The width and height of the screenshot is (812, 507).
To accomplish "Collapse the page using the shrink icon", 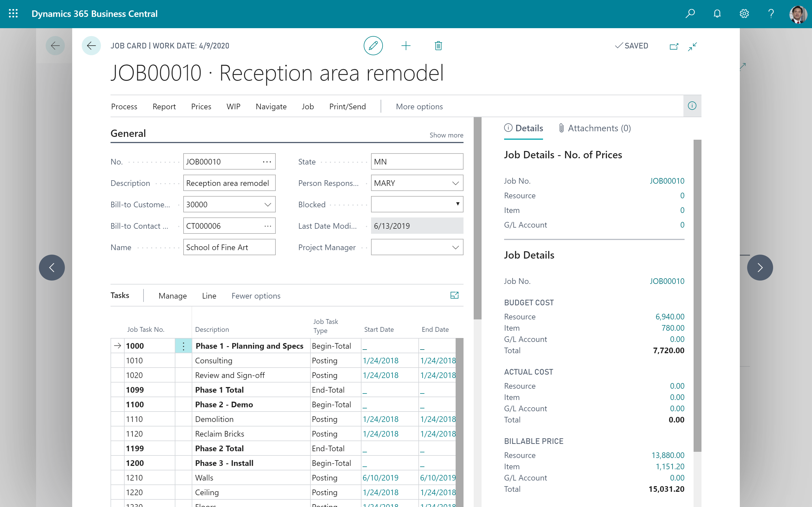I will point(692,46).
